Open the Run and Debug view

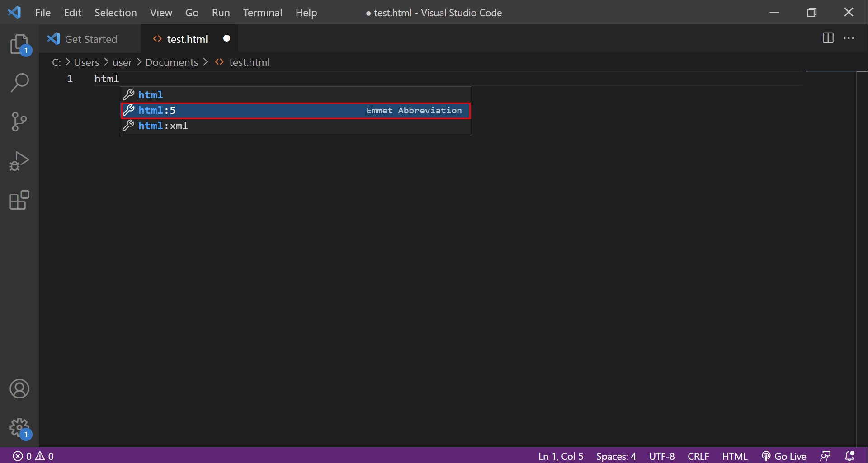19,161
